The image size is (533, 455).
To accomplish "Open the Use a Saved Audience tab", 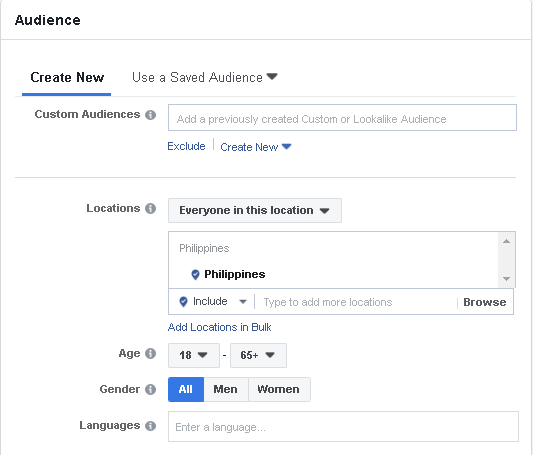I will 205,78.
